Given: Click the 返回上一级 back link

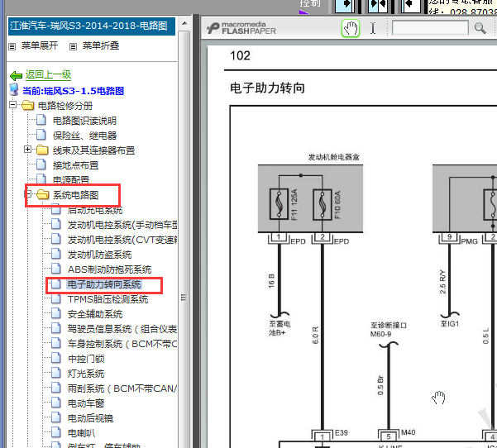Looking at the screenshot, I should coord(48,74).
